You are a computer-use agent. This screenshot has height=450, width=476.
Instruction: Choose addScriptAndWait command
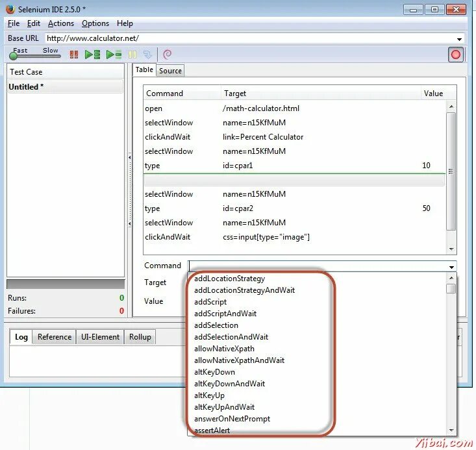click(x=225, y=314)
